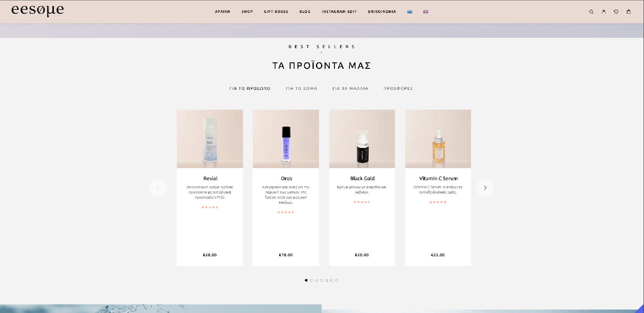Click the eesome logo
The width and height of the screenshot is (644, 313).
(37, 10)
